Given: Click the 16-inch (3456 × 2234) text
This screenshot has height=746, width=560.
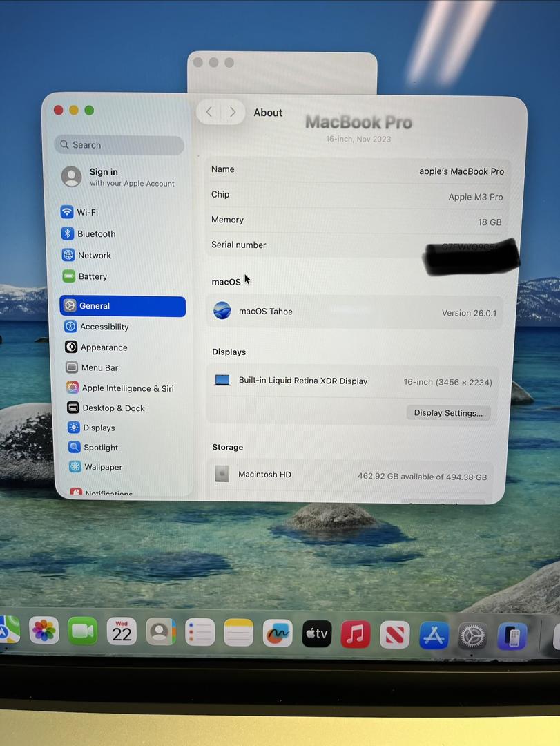Looking at the screenshot, I should coord(447,382).
